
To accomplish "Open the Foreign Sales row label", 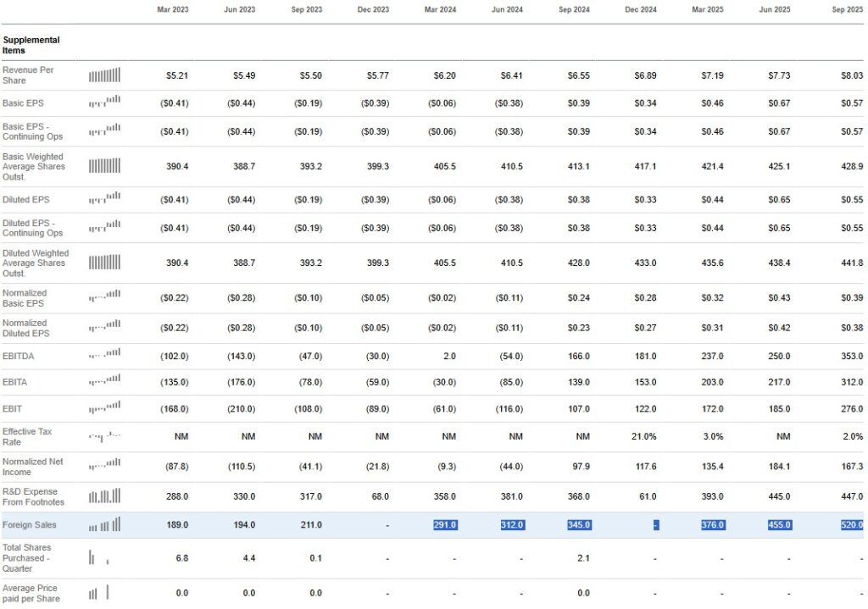I will click(28, 525).
